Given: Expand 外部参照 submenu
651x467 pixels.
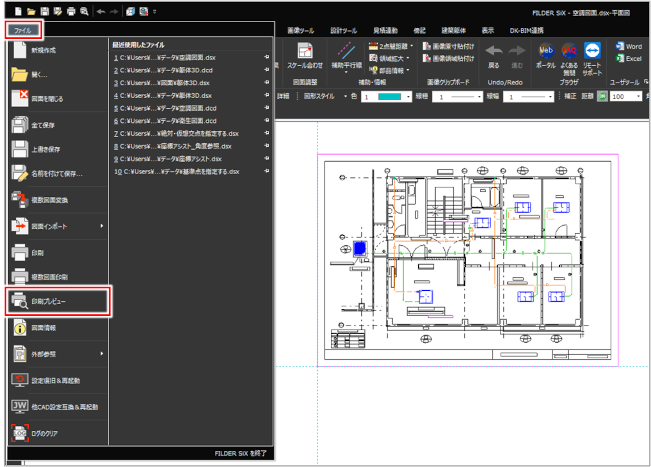Looking at the screenshot, I should click(102, 353).
